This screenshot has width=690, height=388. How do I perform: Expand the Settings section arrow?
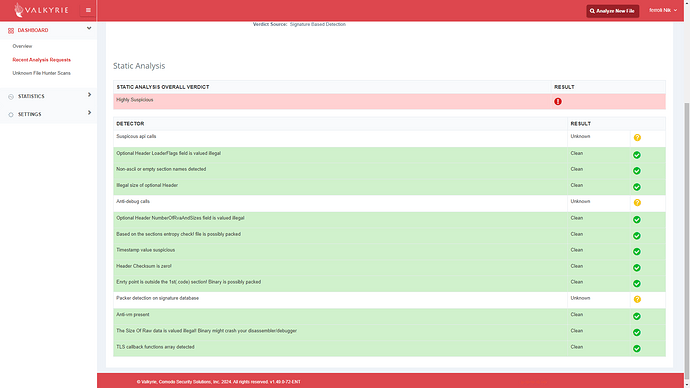click(89, 113)
